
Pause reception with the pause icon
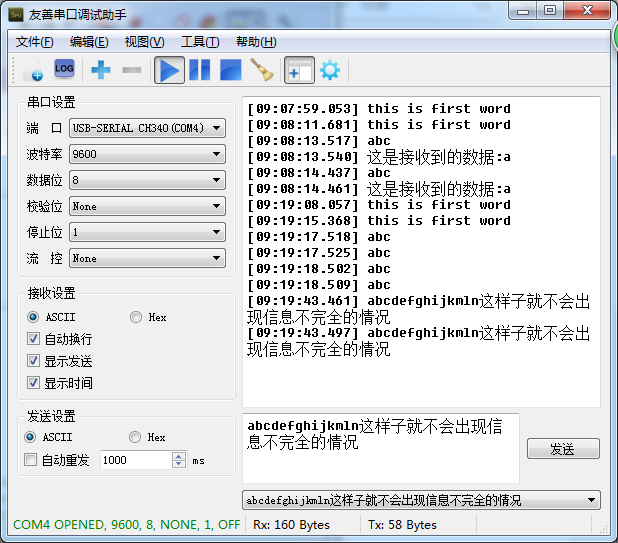tap(200, 70)
